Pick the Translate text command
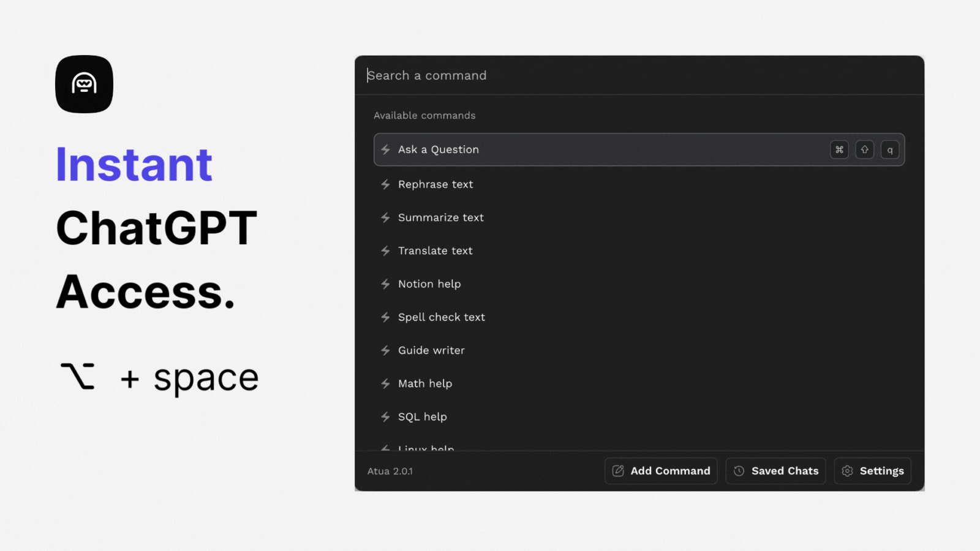Screen dimensions: 980x551 click(639, 250)
